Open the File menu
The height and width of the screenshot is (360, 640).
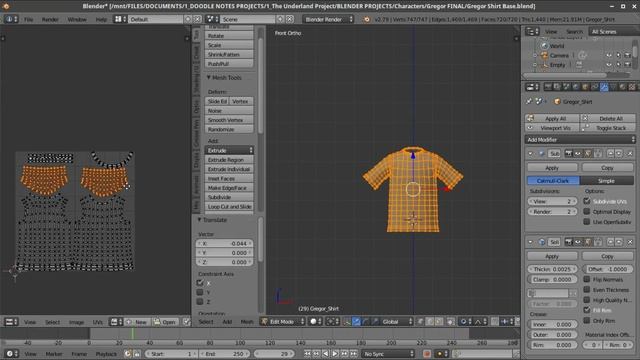[28, 19]
